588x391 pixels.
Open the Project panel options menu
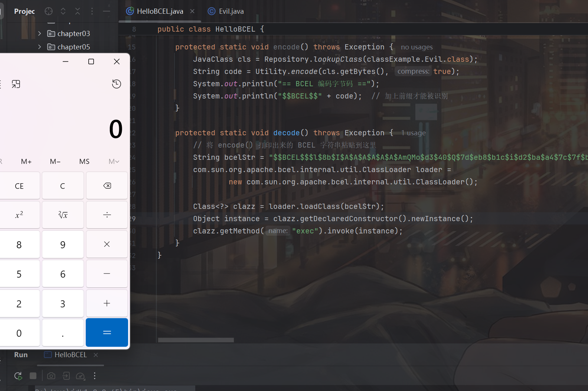pyautogui.click(x=92, y=11)
